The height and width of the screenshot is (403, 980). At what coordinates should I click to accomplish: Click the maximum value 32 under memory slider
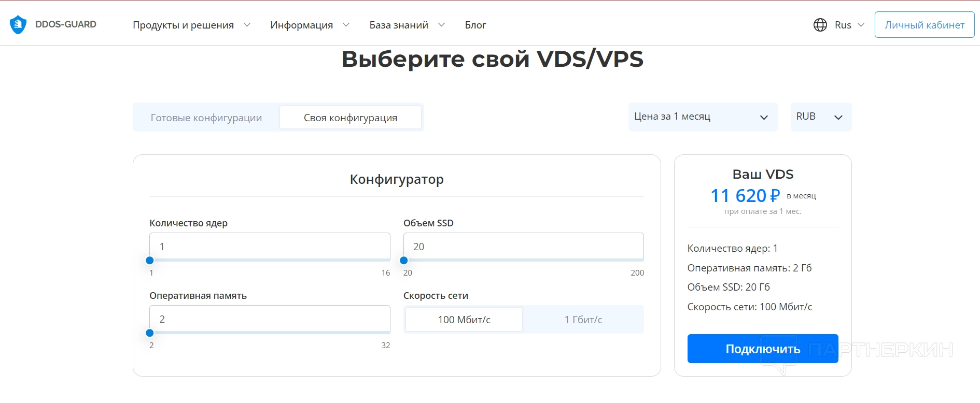[386, 346]
